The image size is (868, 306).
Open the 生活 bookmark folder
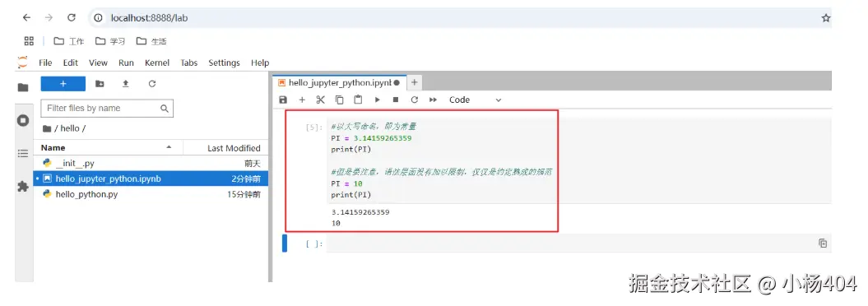tap(151, 41)
